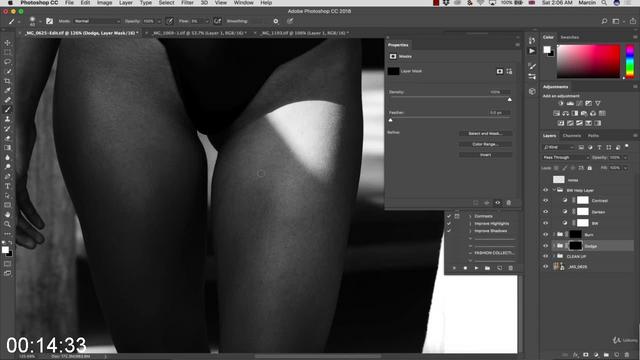Open the Actions panel play icon
The height and width of the screenshot is (360, 640).
[532, 51]
